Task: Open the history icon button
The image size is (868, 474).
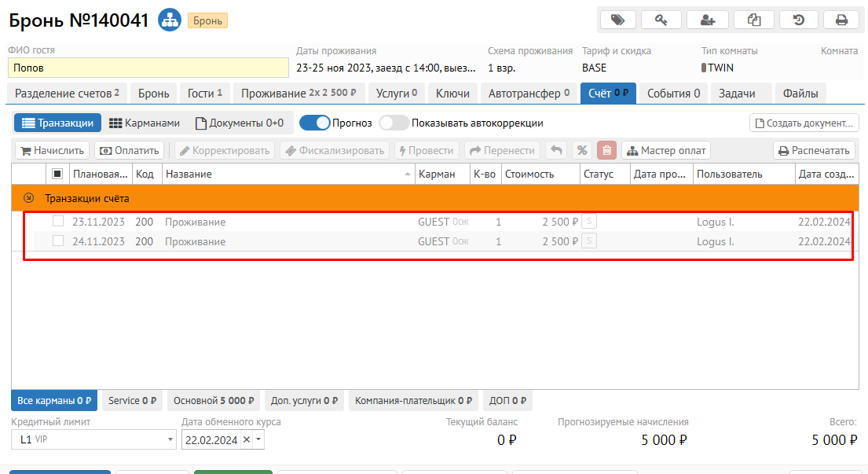Action: pos(798,20)
